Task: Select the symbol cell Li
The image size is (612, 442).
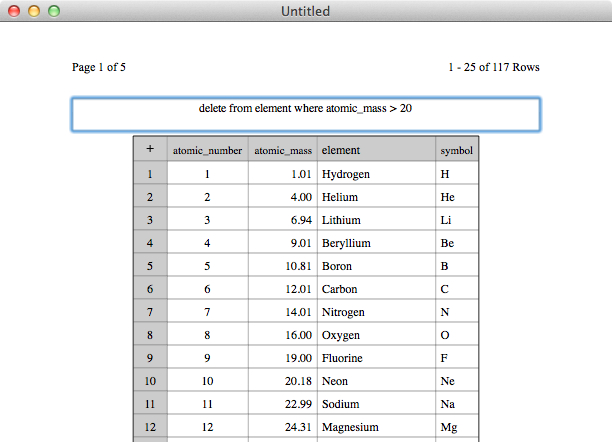Action: (x=457, y=220)
